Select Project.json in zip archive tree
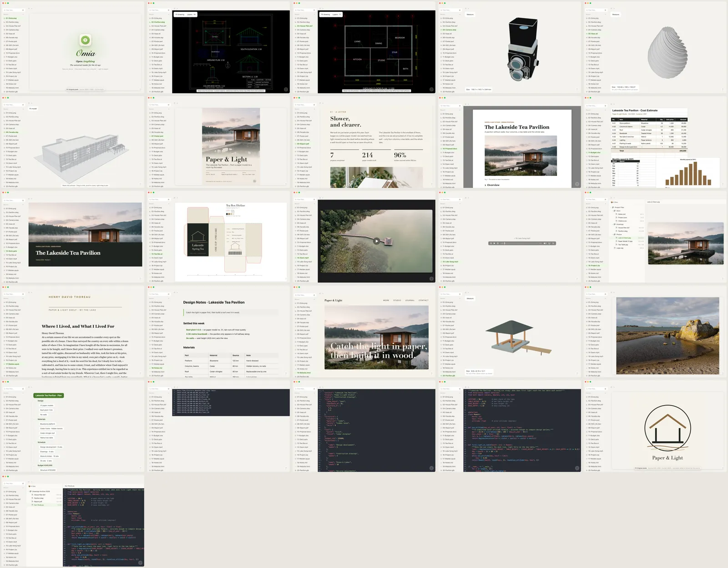This screenshot has width=728, height=568. (627, 217)
